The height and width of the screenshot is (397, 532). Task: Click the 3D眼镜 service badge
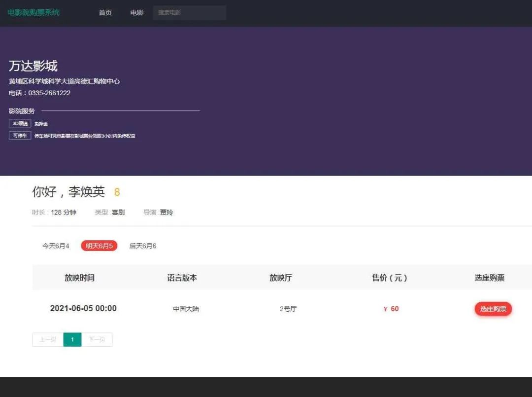pyautogui.click(x=19, y=123)
